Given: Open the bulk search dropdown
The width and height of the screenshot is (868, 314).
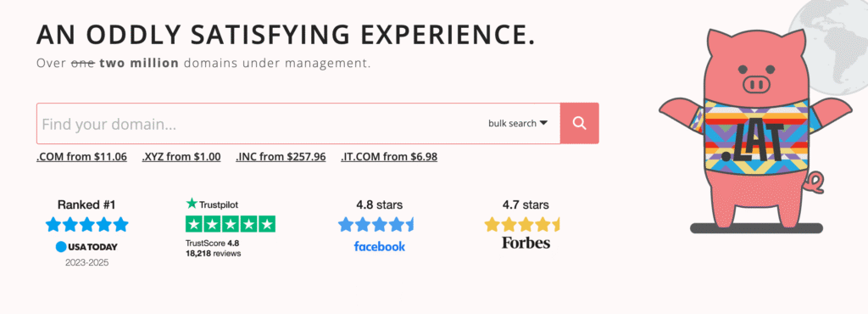Looking at the screenshot, I should 518,124.
